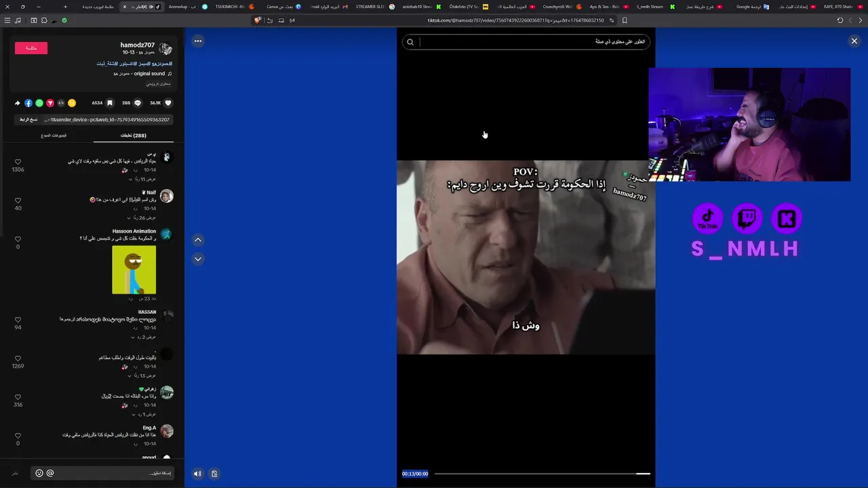
Task: Seek in the video progress bar
Action: point(542,474)
